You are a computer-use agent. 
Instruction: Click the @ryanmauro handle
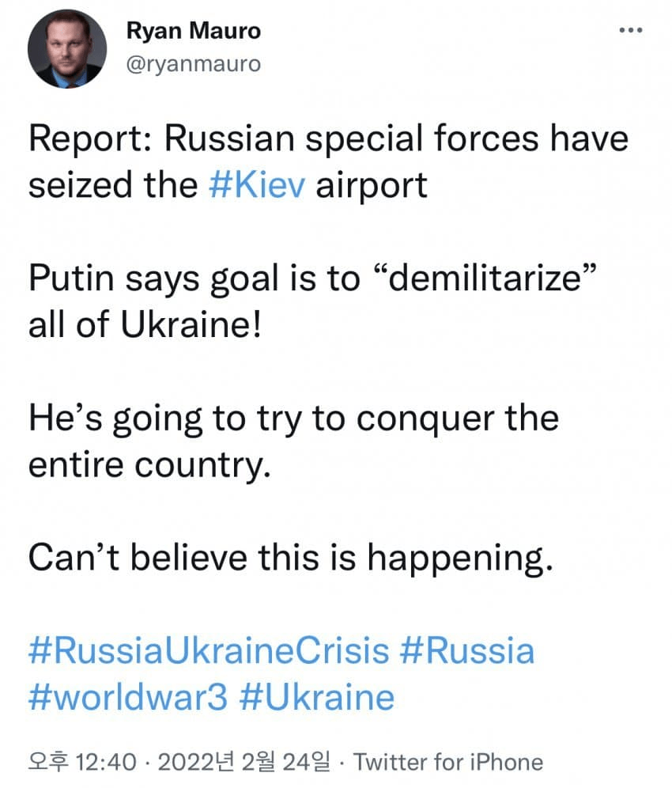coord(193,63)
